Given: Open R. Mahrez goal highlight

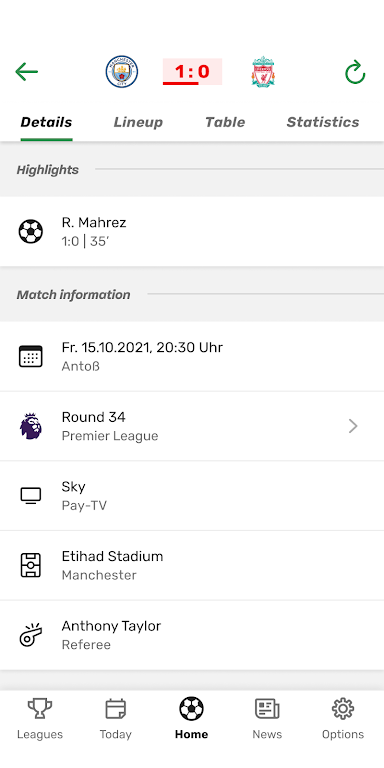Looking at the screenshot, I should tap(192, 232).
